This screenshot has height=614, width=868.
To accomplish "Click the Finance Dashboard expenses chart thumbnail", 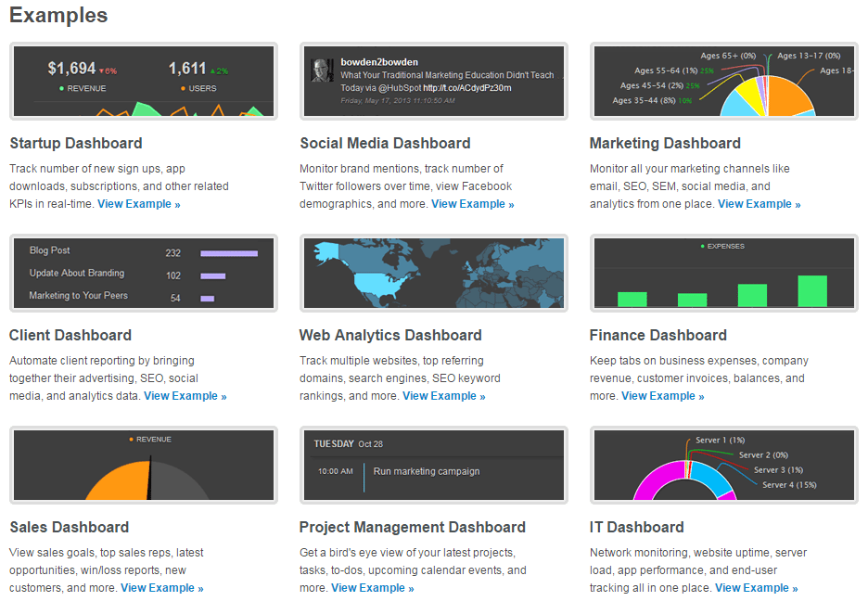I will click(723, 273).
